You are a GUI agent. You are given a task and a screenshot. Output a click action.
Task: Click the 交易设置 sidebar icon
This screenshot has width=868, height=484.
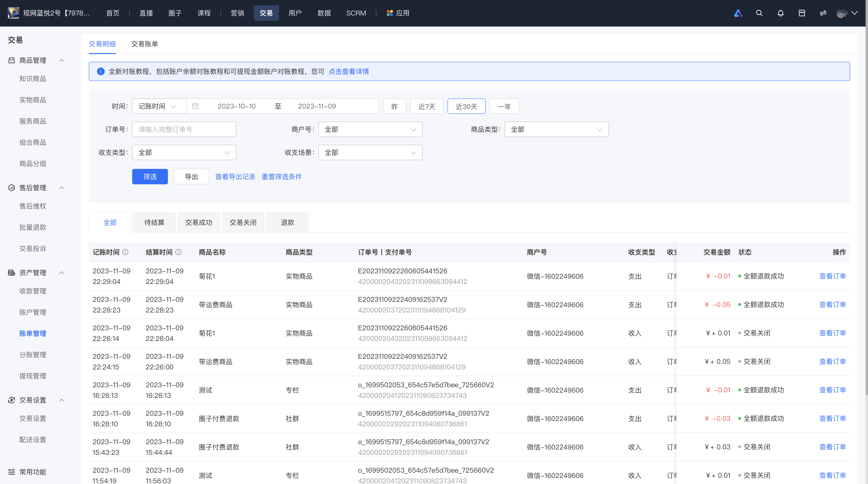11,400
